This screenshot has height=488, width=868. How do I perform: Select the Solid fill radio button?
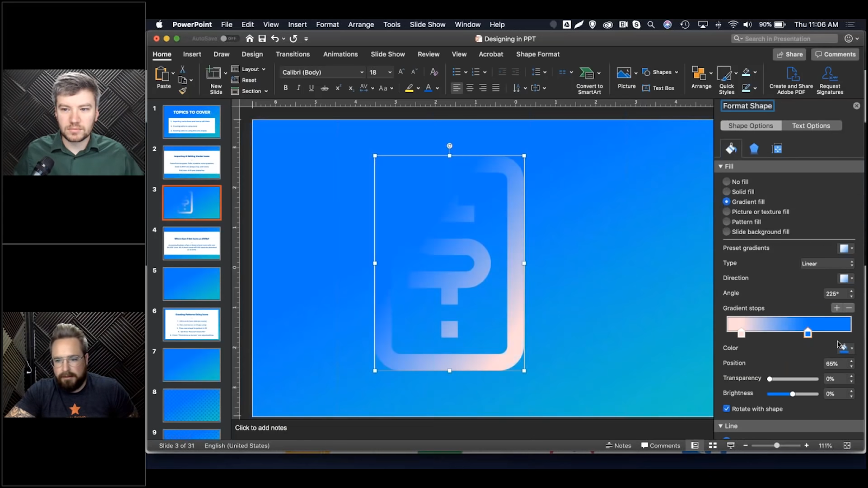[x=726, y=192]
